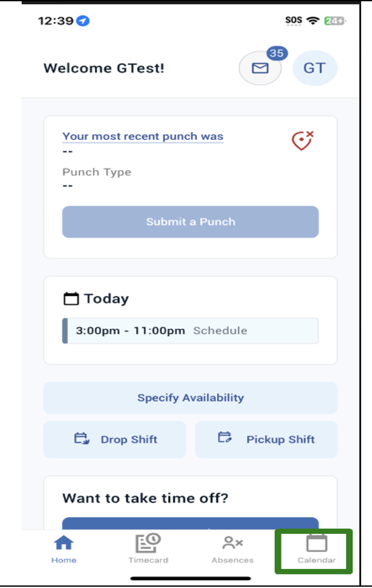Tap the Pickup Shift calendar-edit icon
Viewport: 372px width, 588px height.
click(225, 437)
